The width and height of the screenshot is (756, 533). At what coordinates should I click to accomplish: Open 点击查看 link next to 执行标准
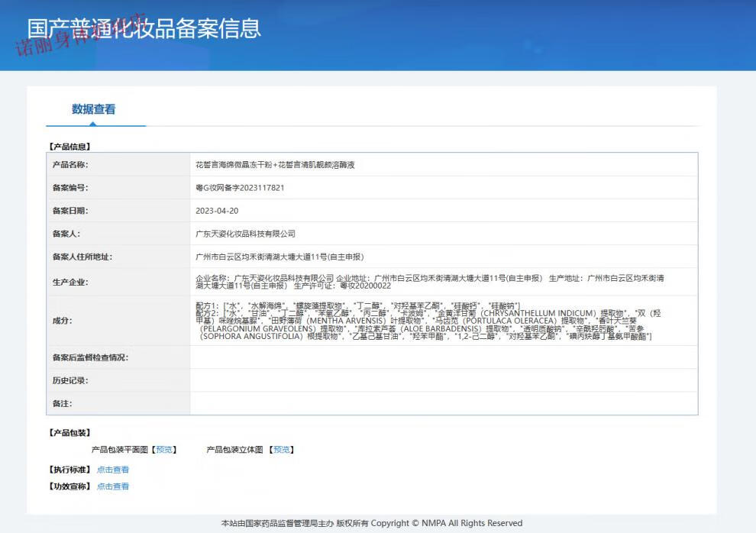pyautogui.click(x=113, y=470)
